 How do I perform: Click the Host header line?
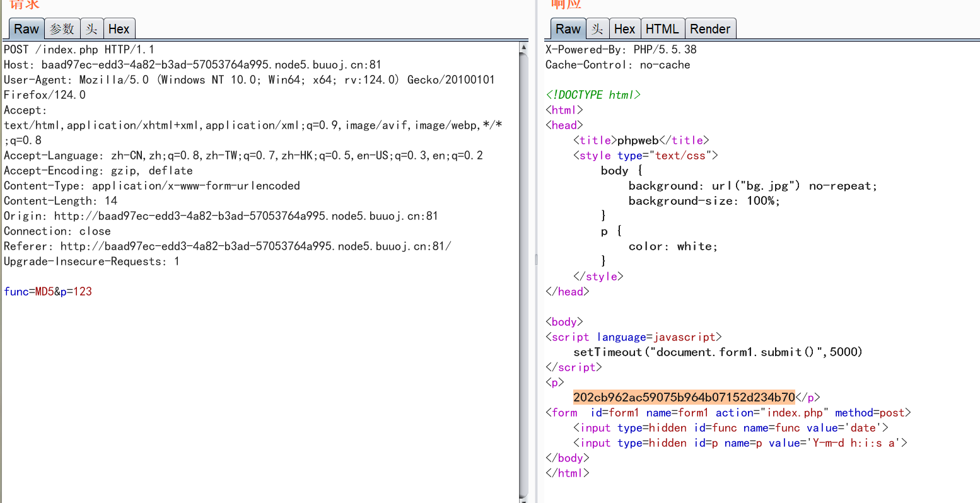point(192,65)
